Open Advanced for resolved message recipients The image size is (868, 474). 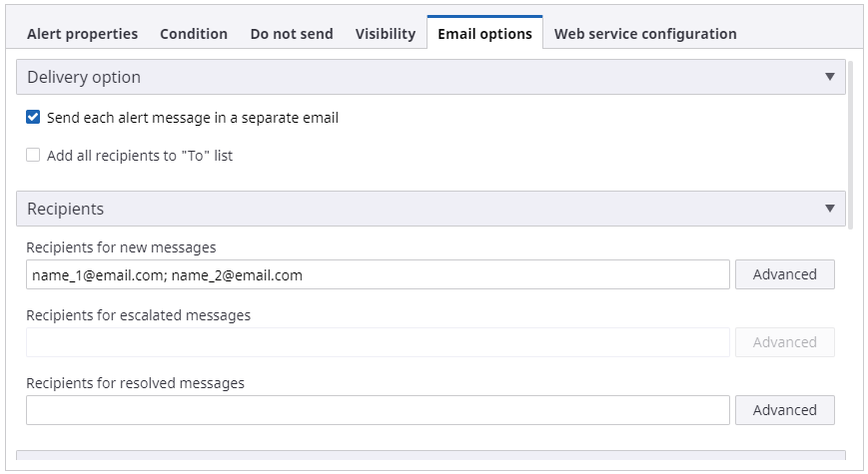tap(784, 410)
